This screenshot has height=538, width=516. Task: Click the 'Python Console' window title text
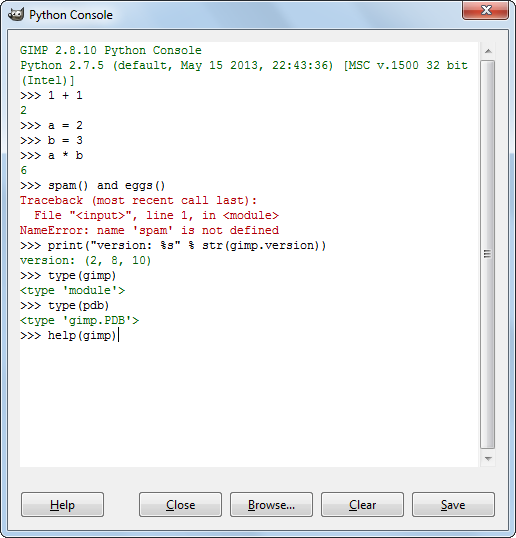71,15
